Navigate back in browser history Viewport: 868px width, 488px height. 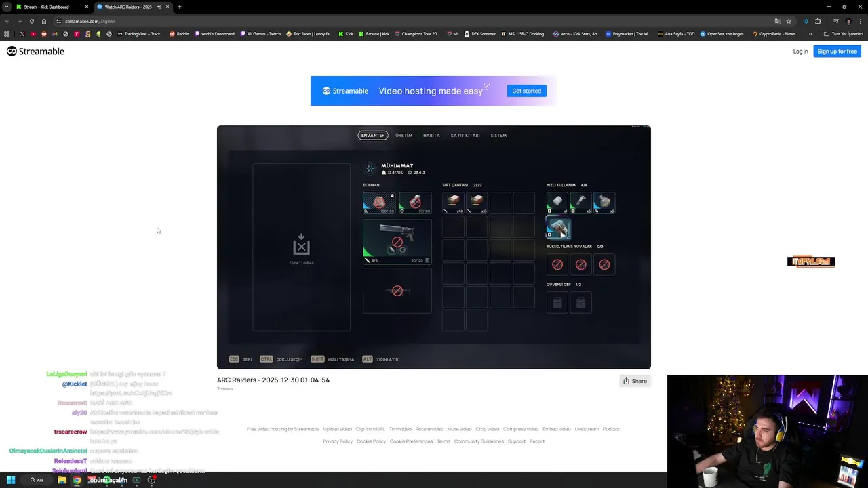[x=7, y=21]
